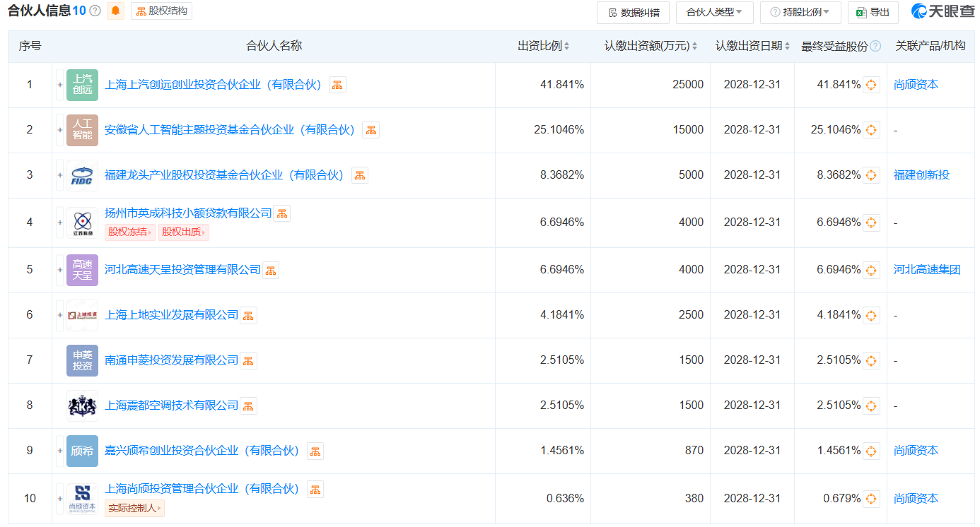Click beneficiary path icon next to 25.1046% final share
The image size is (980, 527).
click(871, 130)
